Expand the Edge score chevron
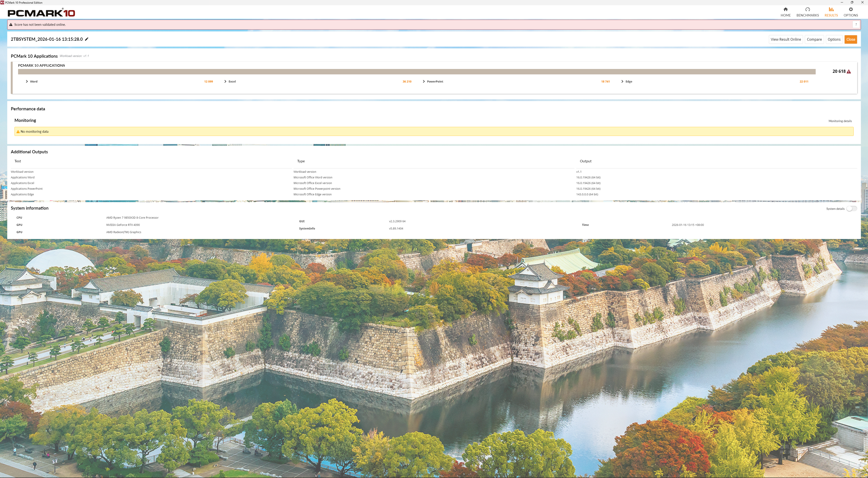 point(622,82)
